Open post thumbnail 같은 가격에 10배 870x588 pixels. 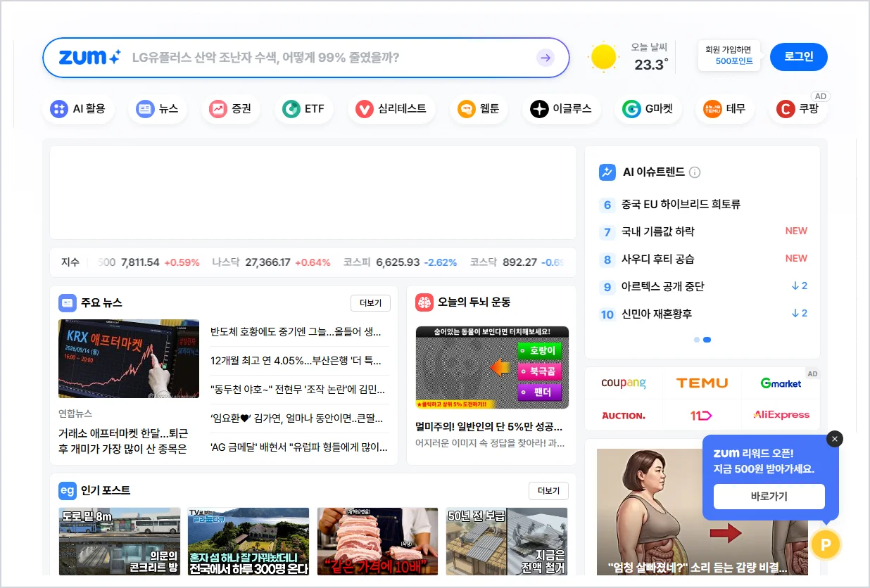click(x=378, y=542)
